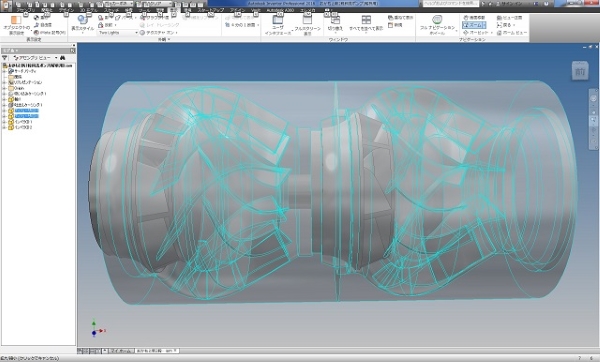Screen dimensions: 600x362
Task: Click the binoculars Find icon in the browser
Action: (62, 58)
